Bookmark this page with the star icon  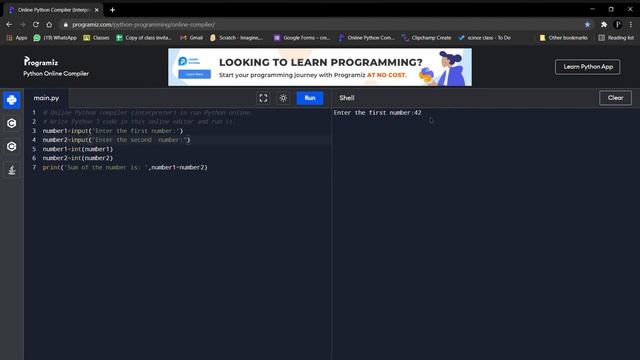coord(587,24)
